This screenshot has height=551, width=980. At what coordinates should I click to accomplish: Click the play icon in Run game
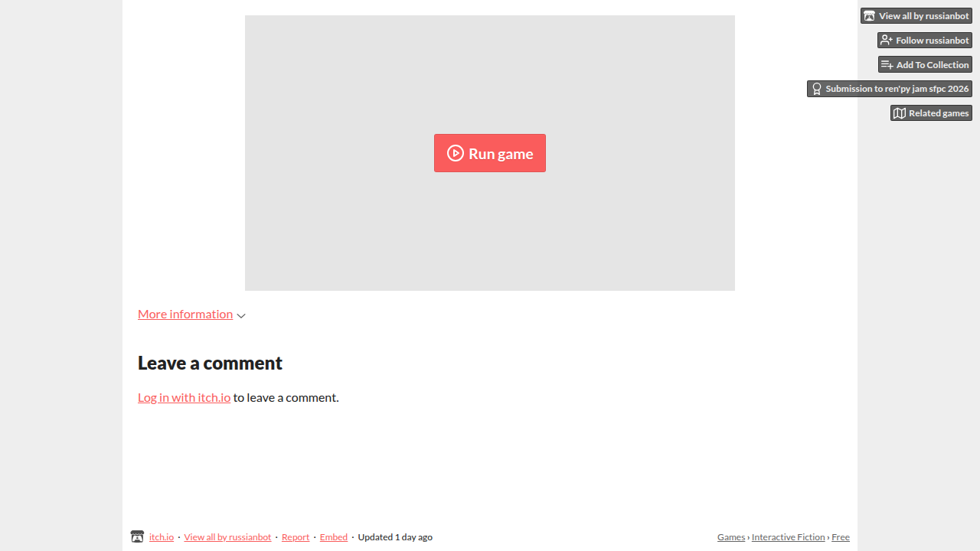click(x=456, y=153)
